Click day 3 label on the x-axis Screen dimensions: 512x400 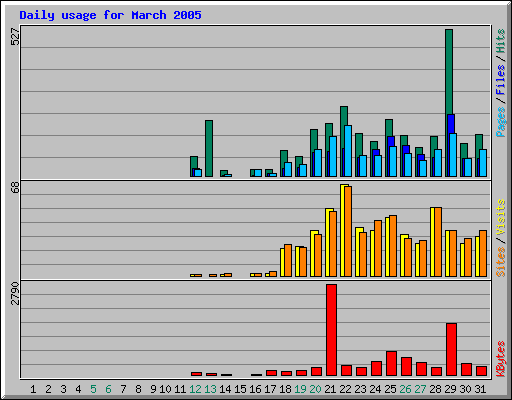[63, 389]
